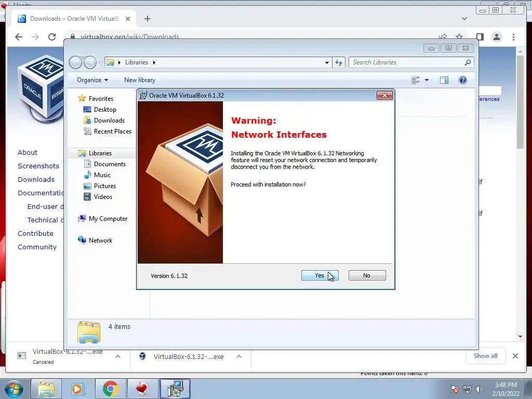Open the Windows Start menu

14,389
